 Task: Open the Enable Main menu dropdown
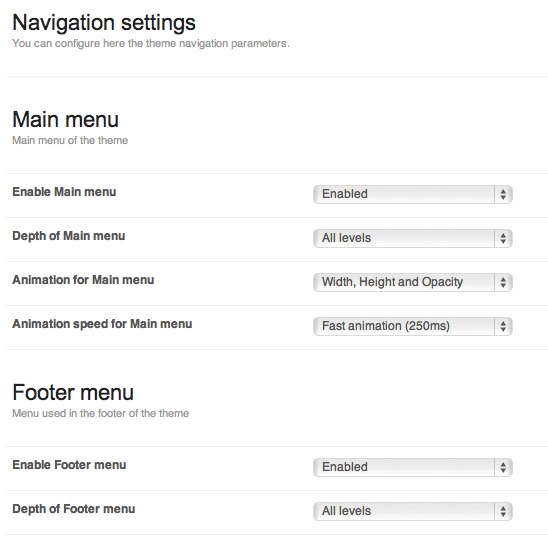point(413,194)
